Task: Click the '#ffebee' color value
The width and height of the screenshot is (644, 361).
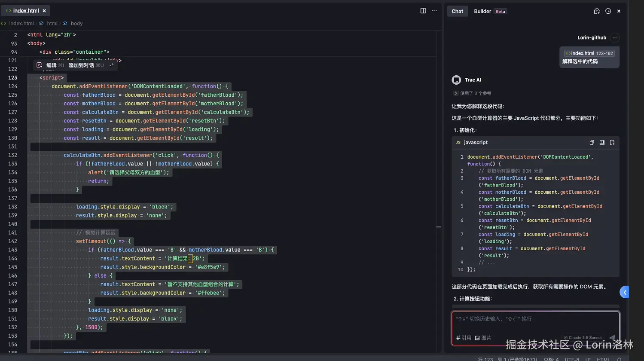Action: point(210,293)
